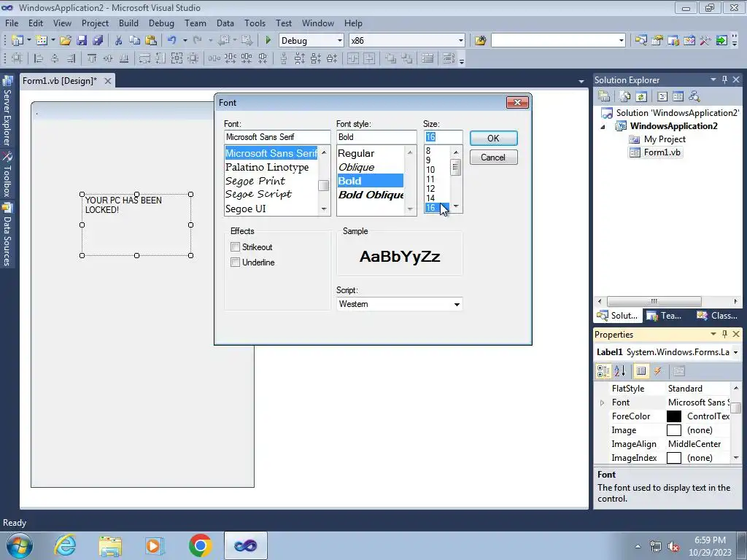Switch to the Form1.vb [Design] tab
747x560 pixels.
pos(60,80)
